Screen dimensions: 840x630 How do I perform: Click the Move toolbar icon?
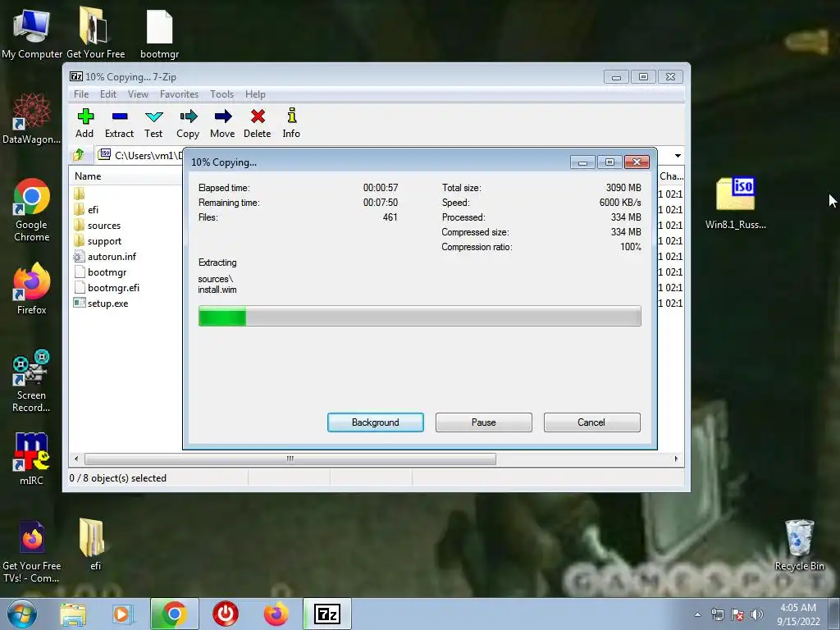222,123
